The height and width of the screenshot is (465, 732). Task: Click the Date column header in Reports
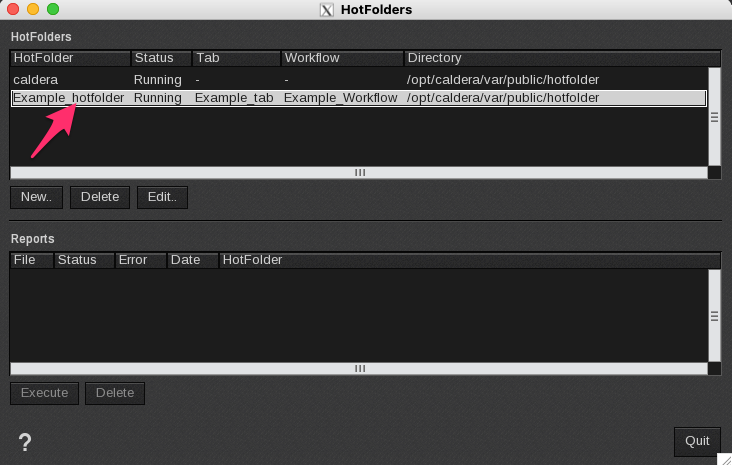(x=193, y=260)
